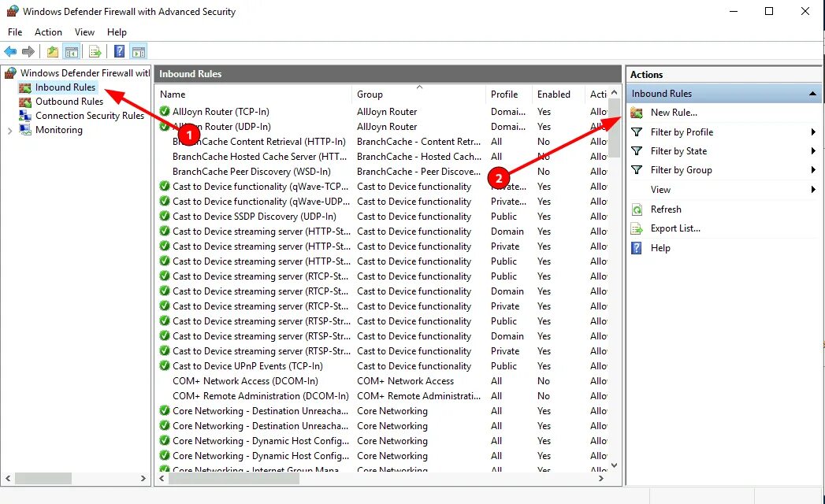Select BranchCache Peer Discovery (WSD-In) rule

pos(251,172)
